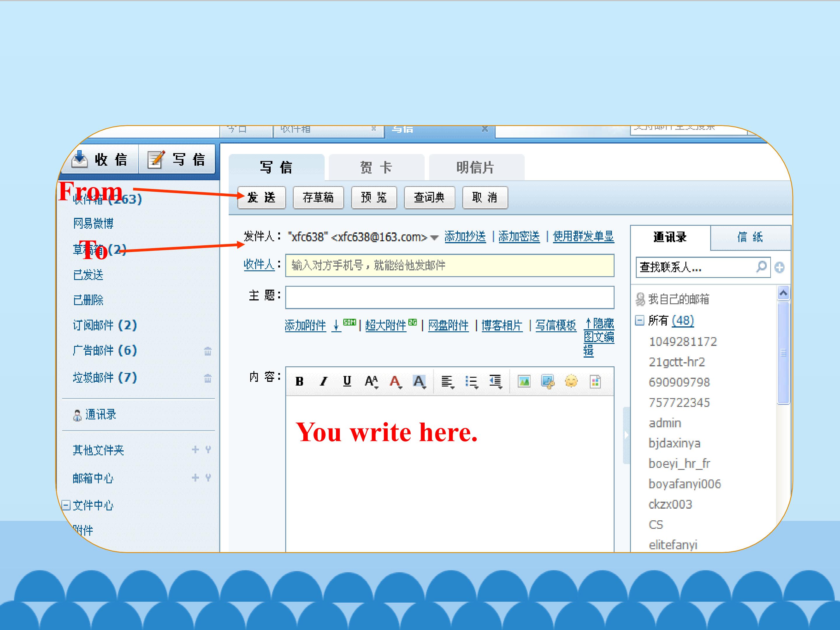
Task: Click the 存草稿 save draft button
Action: [x=318, y=197]
